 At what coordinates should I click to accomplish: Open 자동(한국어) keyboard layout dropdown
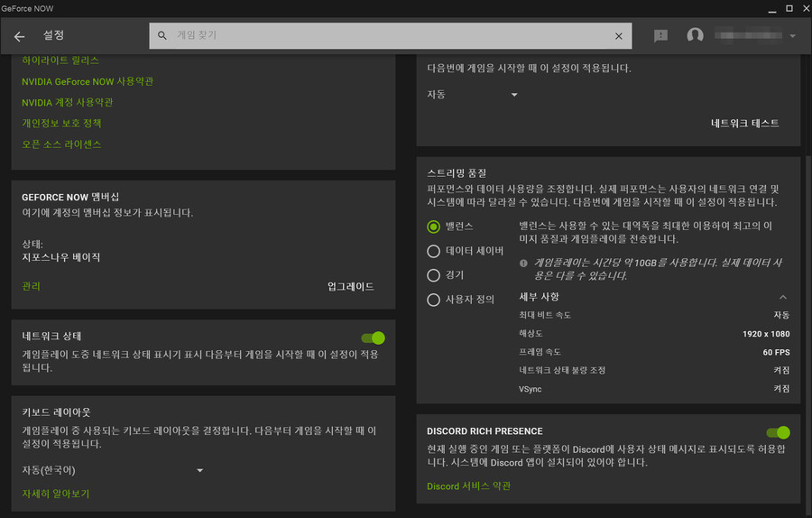[x=113, y=470]
